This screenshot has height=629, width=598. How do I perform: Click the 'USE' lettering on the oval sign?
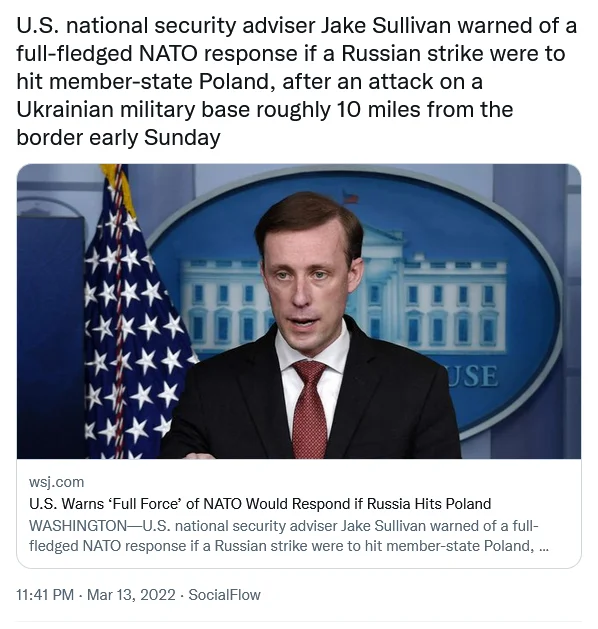tap(472, 376)
